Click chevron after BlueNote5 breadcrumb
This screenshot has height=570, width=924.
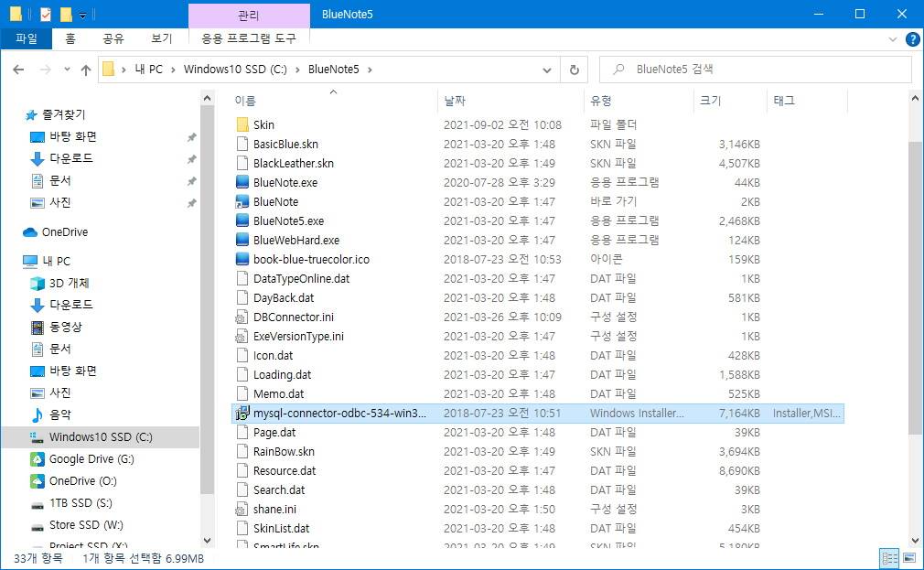coord(371,70)
